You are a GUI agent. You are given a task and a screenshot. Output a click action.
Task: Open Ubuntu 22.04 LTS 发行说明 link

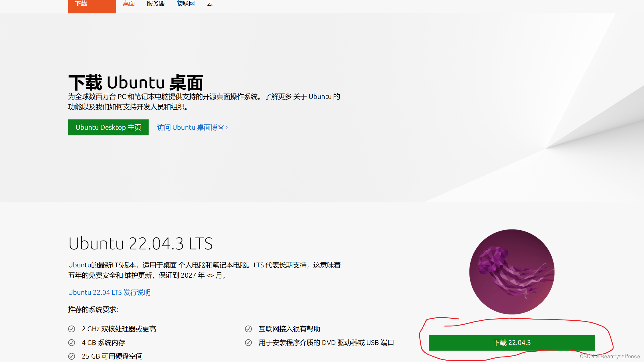coord(109,292)
